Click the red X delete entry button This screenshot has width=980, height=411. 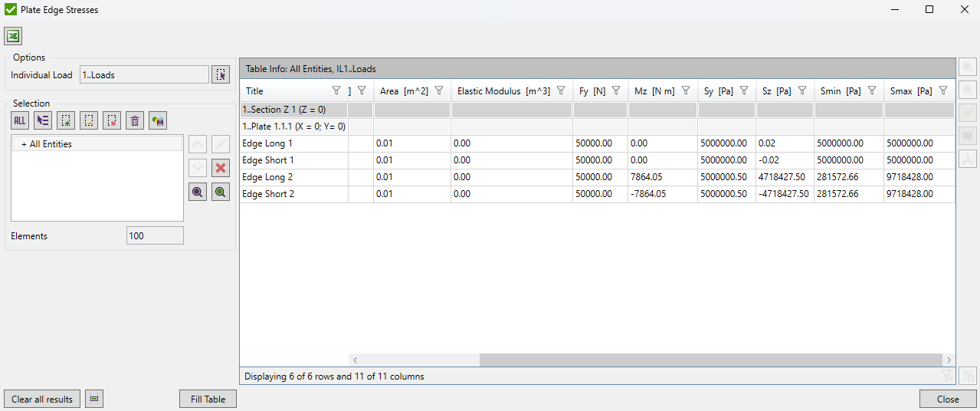(221, 168)
